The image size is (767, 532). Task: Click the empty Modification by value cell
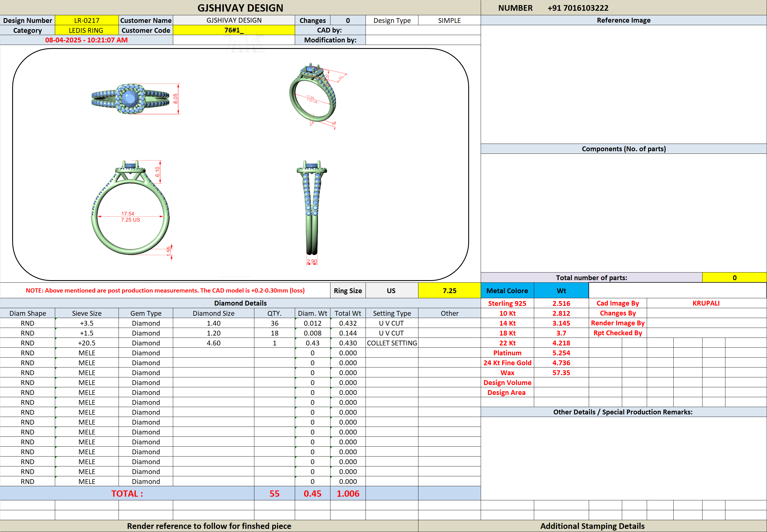(x=423, y=40)
